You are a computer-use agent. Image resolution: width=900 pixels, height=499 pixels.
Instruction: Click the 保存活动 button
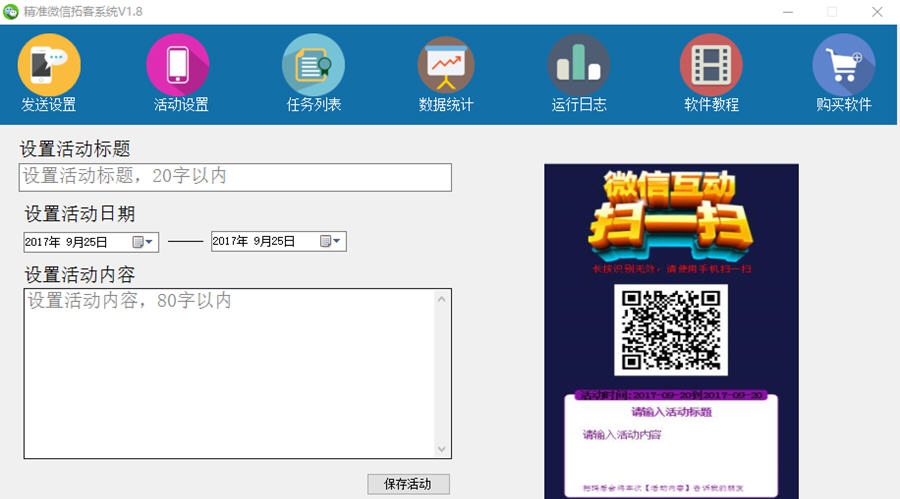[408, 484]
